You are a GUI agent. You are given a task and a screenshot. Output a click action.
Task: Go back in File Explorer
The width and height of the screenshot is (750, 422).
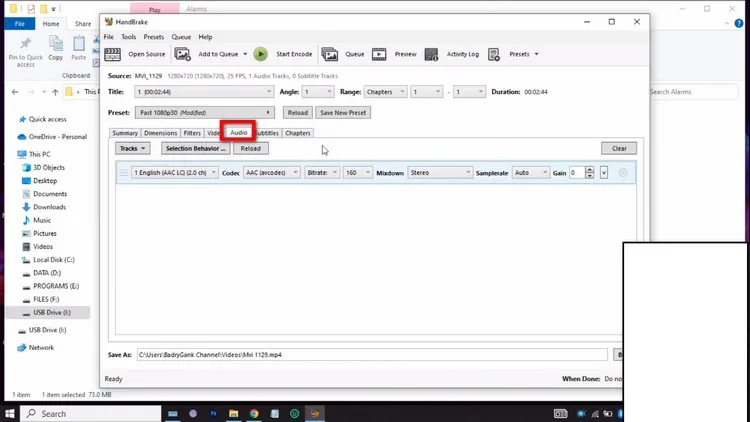(15, 92)
